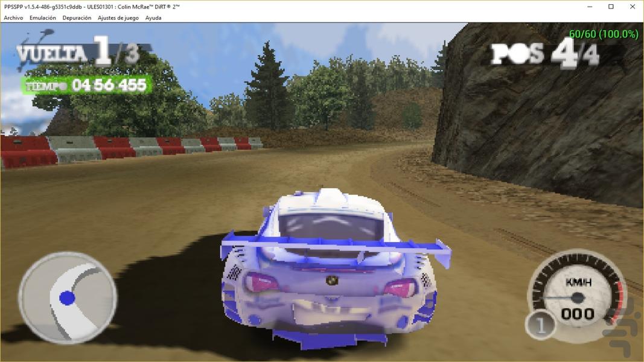Click the VUELTA 1/3 lap counter
This screenshot has height=362, width=644.
[x=78, y=52]
